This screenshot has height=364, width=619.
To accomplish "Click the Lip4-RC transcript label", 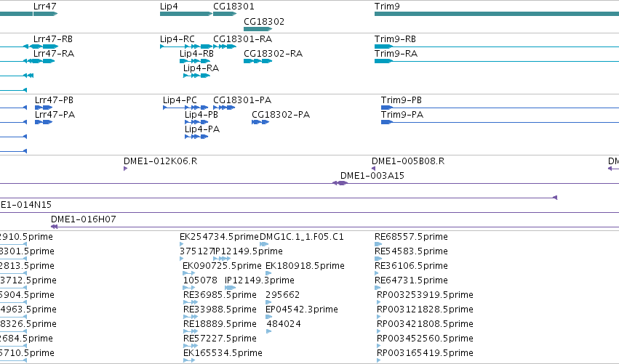I will click(177, 39).
